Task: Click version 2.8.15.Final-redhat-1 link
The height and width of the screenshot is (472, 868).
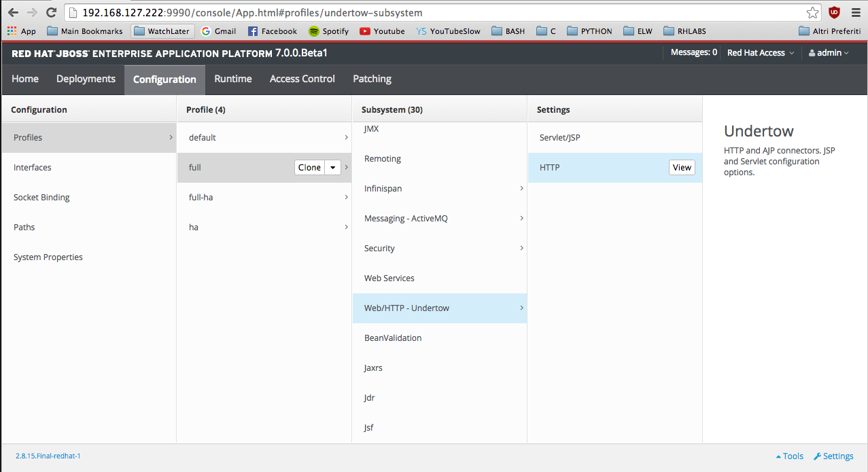Action: point(48,456)
